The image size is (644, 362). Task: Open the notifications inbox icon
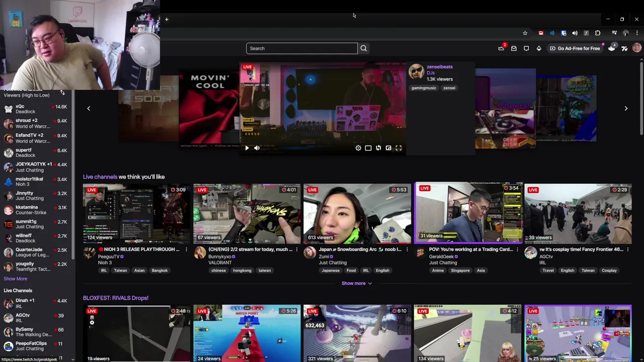[514, 48]
